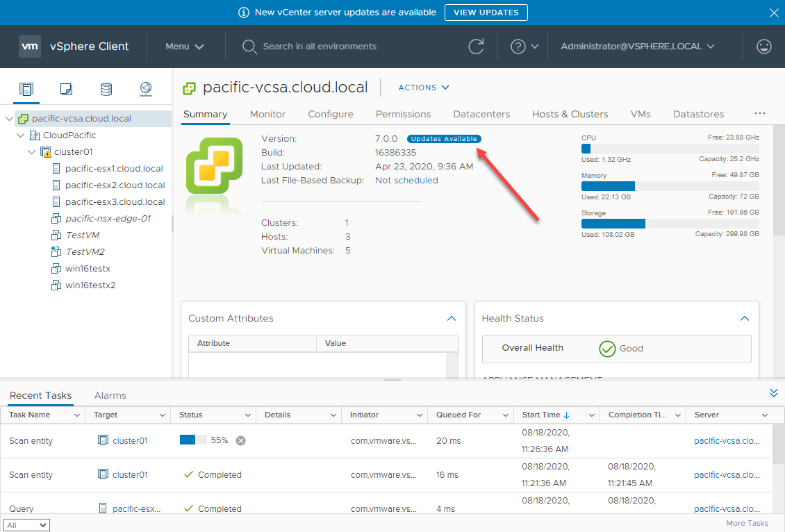Open the Networking inventory view icon

tap(145, 88)
